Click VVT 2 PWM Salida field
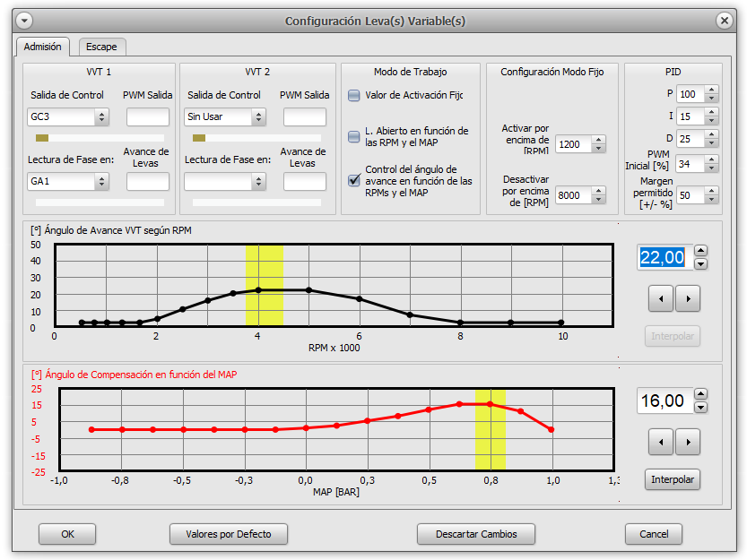 click(x=304, y=116)
